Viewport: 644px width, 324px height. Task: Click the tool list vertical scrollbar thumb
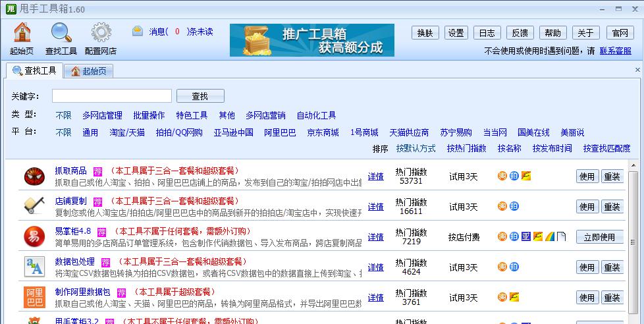[633, 242]
